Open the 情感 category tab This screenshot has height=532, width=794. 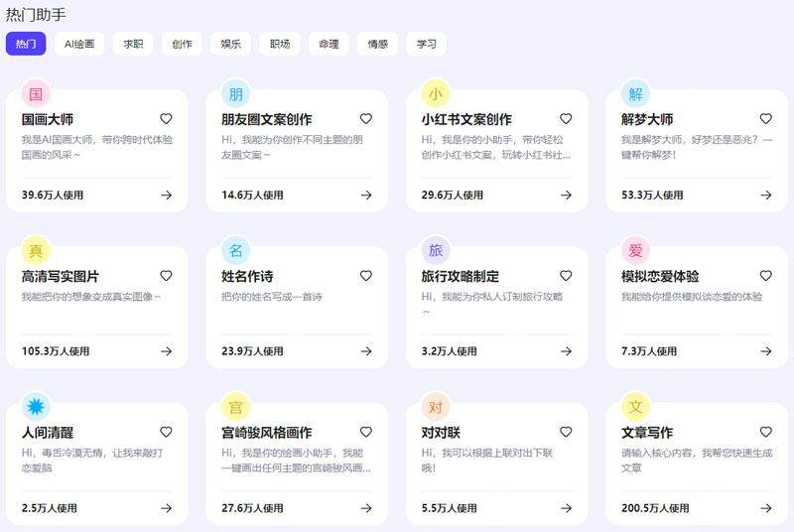377,44
